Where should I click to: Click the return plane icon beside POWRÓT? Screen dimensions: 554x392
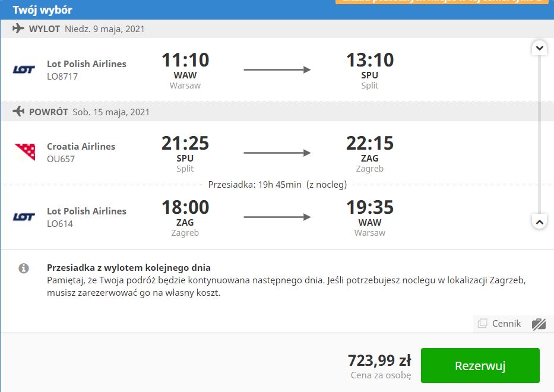tap(18, 111)
